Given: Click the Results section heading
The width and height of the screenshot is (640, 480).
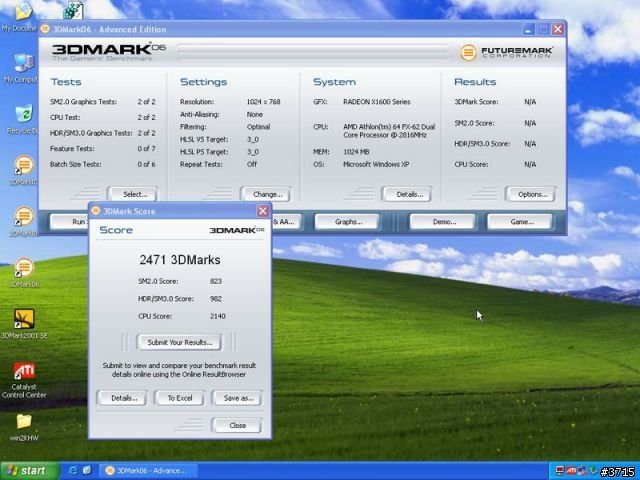Looking at the screenshot, I should click(475, 82).
